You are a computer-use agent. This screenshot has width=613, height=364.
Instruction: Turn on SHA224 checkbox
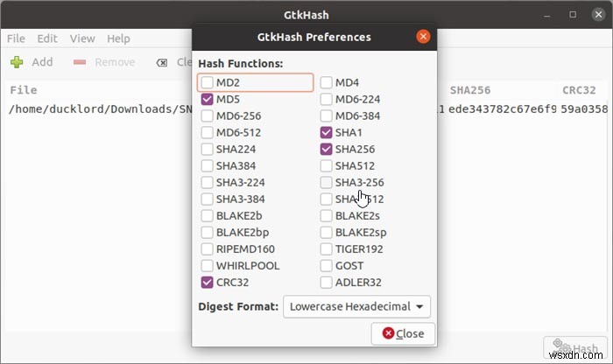[207, 150]
